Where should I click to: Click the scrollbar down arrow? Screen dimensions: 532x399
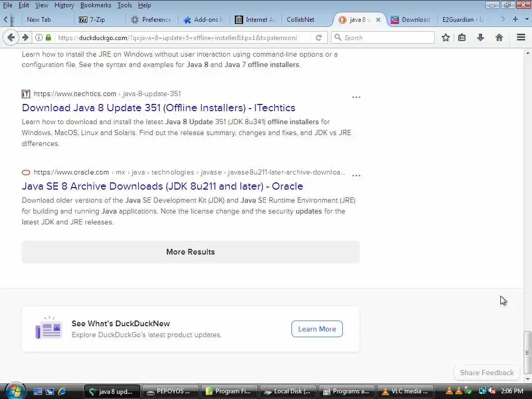(x=527, y=379)
